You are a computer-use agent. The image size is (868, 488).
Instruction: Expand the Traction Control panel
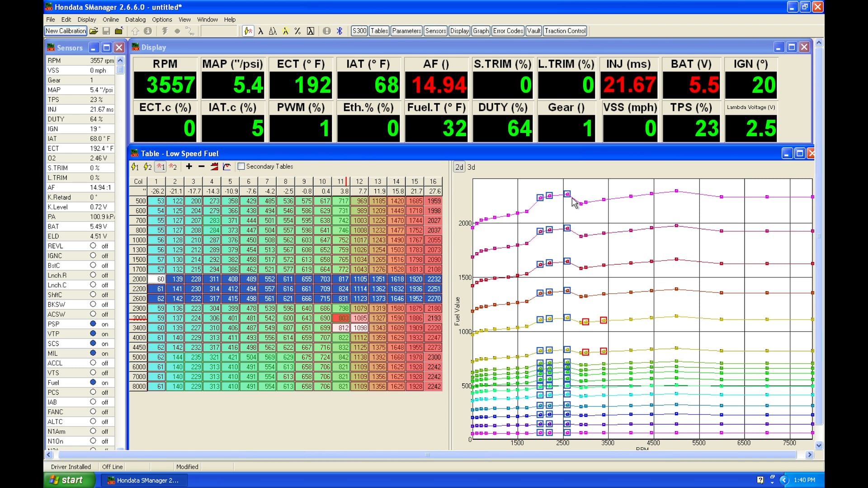565,31
